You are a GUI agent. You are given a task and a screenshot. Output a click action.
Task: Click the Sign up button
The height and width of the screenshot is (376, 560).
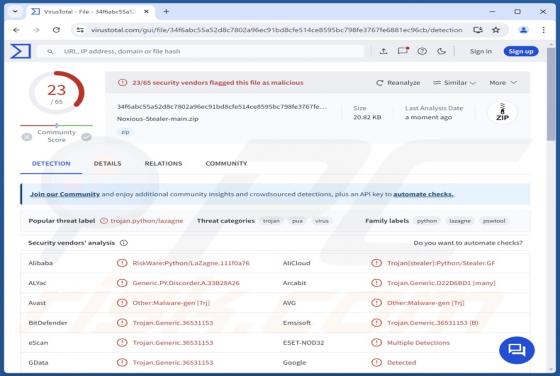click(x=521, y=51)
